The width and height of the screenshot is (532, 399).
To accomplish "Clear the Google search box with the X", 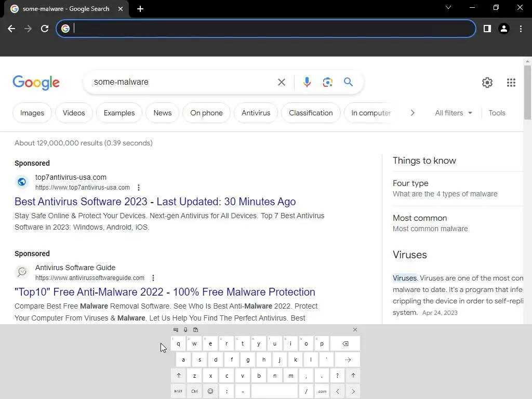I will (x=281, y=82).
